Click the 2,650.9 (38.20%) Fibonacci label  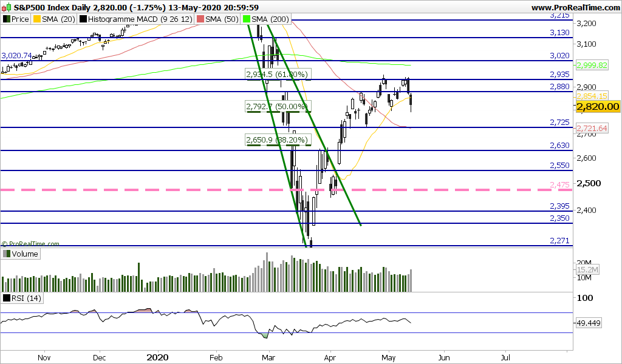tap(277, 140)
